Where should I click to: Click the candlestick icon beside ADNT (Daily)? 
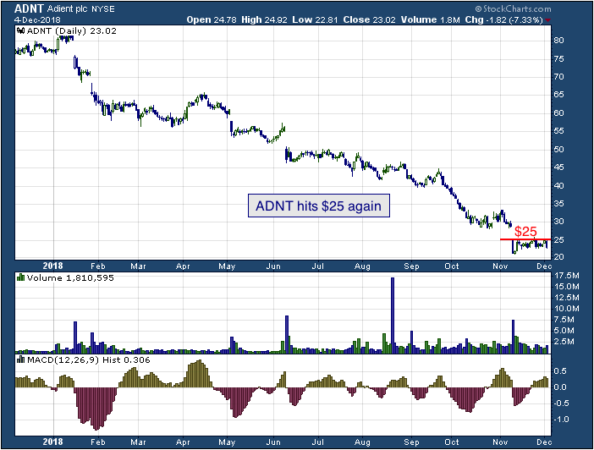click(x=21, y=31)
